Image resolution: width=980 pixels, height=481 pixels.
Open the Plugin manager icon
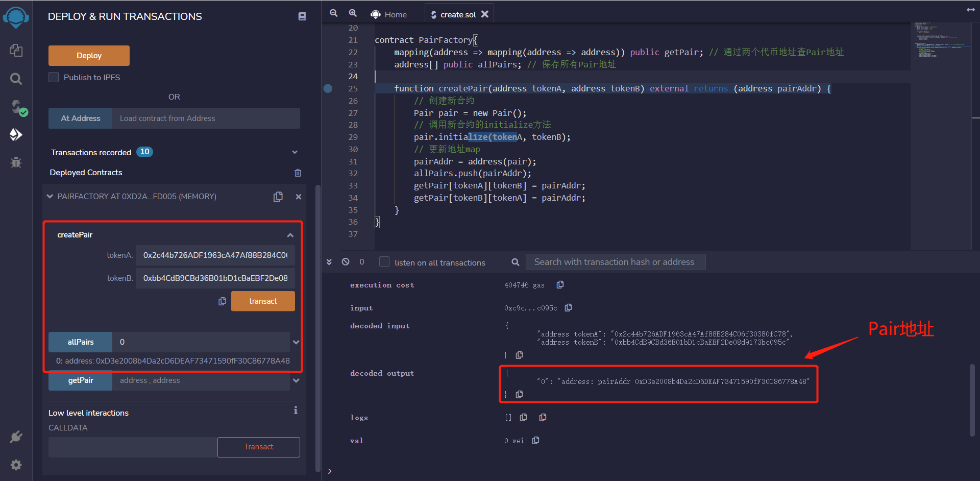[x=16, y=437]
